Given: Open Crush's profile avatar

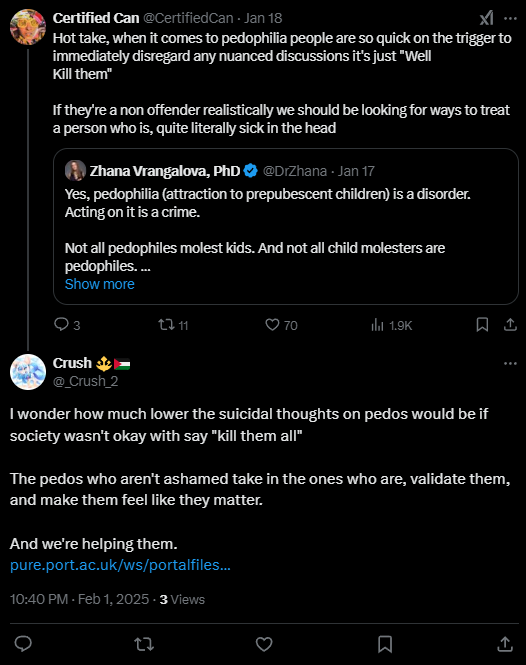Looking at the screenshot, I should pos(28,372).
